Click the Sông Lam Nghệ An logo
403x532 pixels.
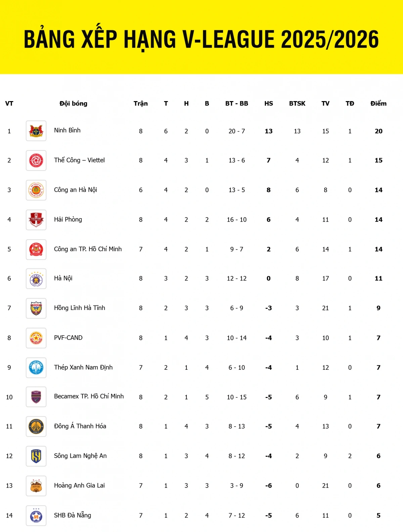click(36, 456)
